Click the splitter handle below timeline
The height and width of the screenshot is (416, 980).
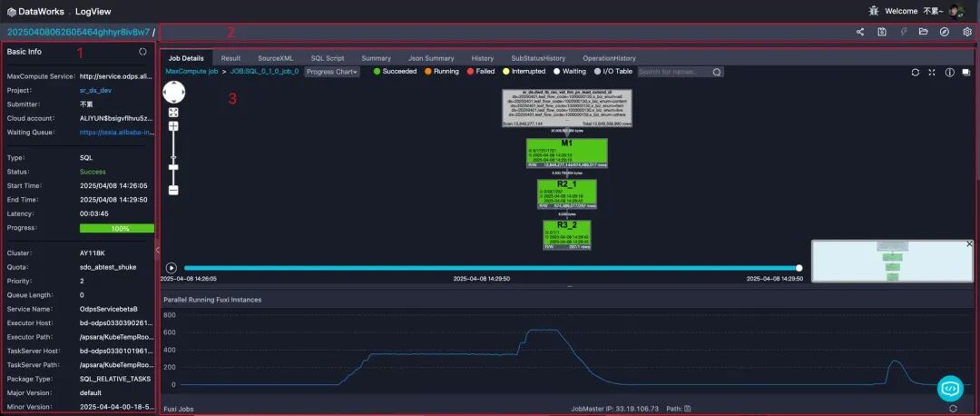pyautogui.click(x=569, y=286)
